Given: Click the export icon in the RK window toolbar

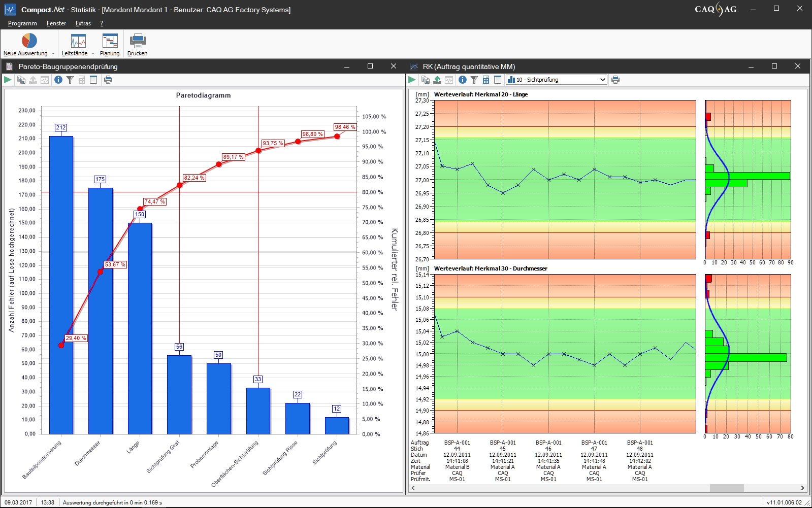Looking at the screenshot, I should tap(437, 80).
